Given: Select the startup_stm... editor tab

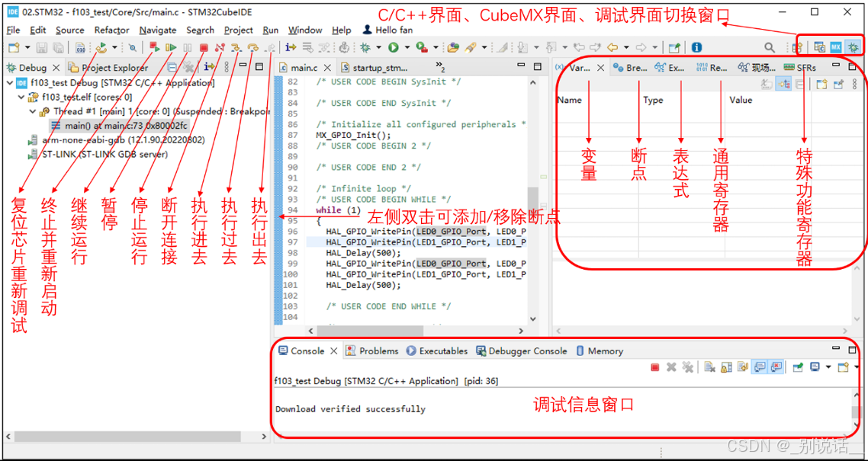Looking at the screenshot, I should (x=374, y=68).
